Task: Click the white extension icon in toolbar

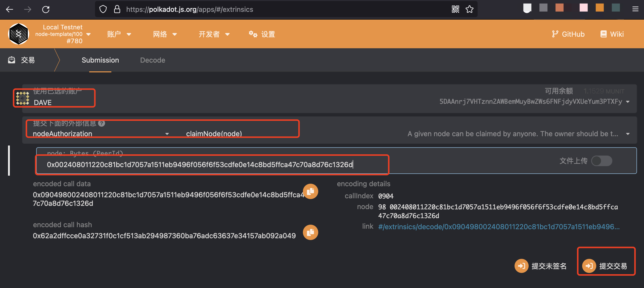Action: point(527,8)
